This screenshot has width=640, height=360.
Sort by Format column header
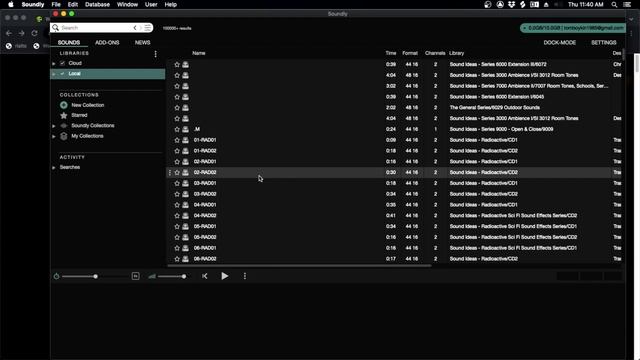pyautogui.click(x=410, y=53)
